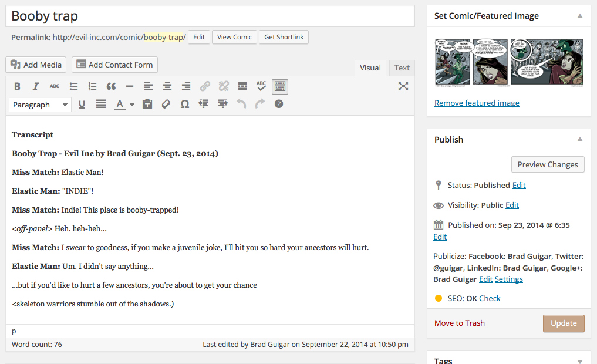
Task: Switch to the Text editor tab
Action: [402, 68]
